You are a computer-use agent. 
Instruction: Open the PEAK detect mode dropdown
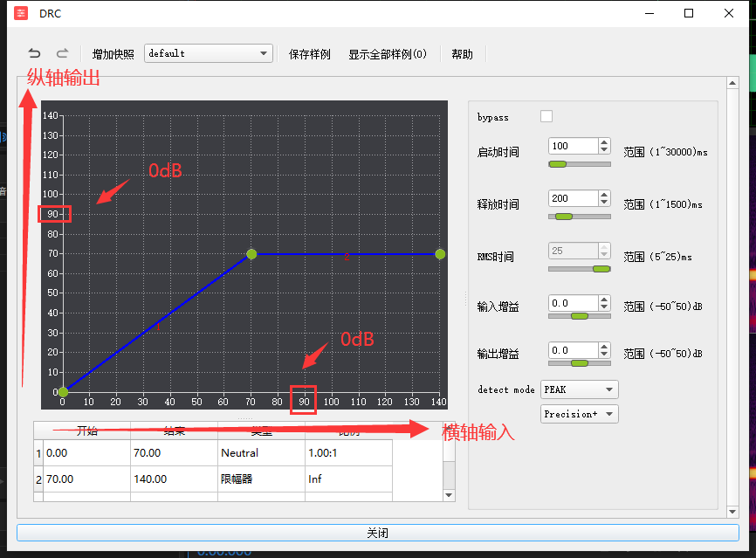coord(579,389)
